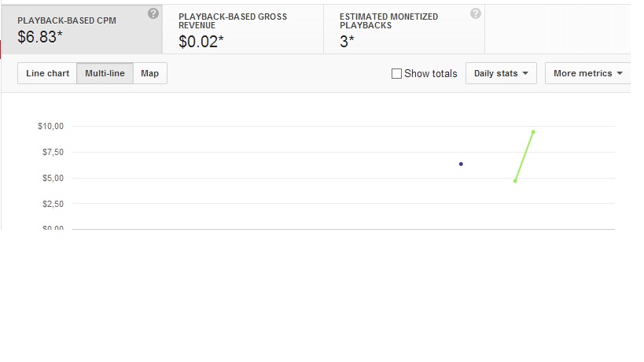Screen dimensions: 644x362
Task: Open the Daily stats dropdown
Action: point(501,73)
